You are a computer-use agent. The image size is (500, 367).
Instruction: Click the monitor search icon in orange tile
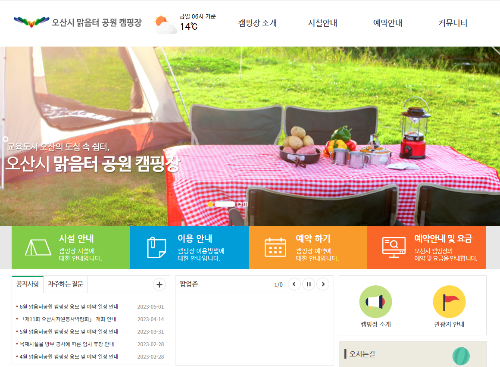[x=394, y=247]
